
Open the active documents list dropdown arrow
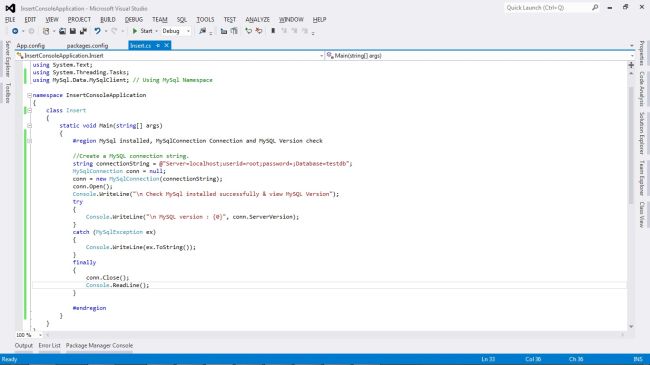(632, 46)
